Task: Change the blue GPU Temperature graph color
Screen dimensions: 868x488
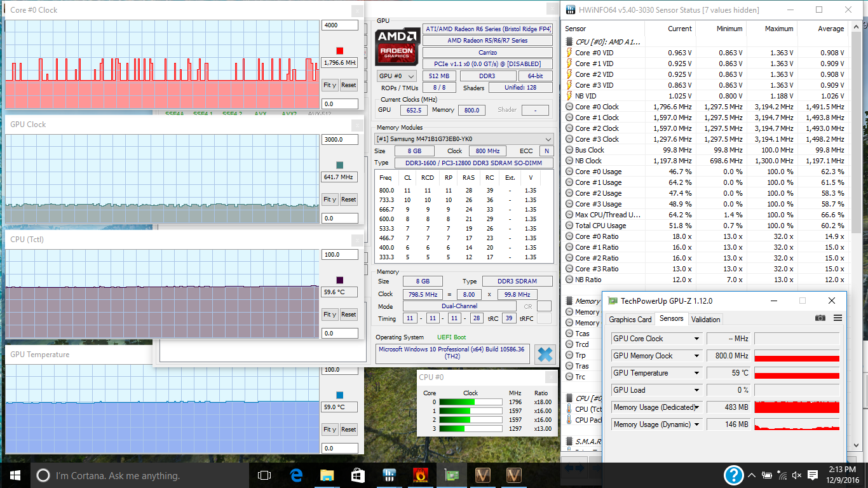Action: pyautogui.click(x=339, y=395)
